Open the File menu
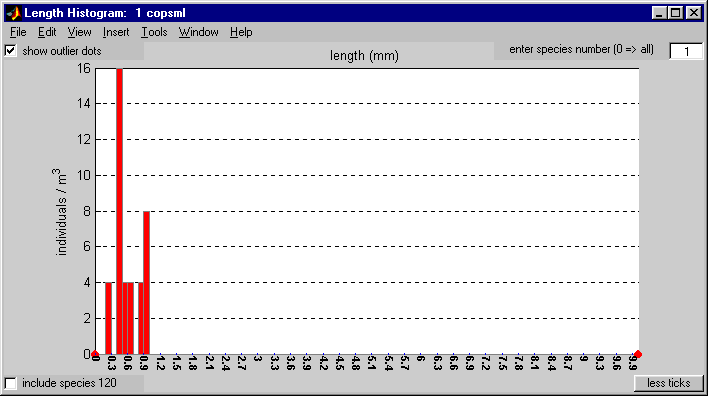 click(x=18, y=32)
